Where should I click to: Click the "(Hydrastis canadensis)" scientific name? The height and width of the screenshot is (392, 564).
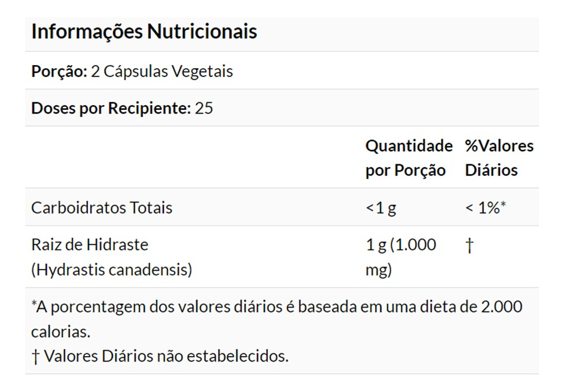(112, 269)
